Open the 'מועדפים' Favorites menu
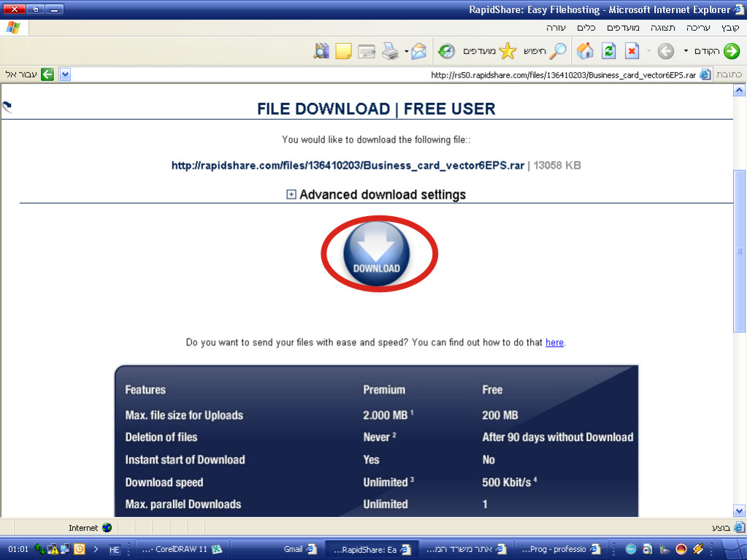The image size is (747, 560). [623, 28]
